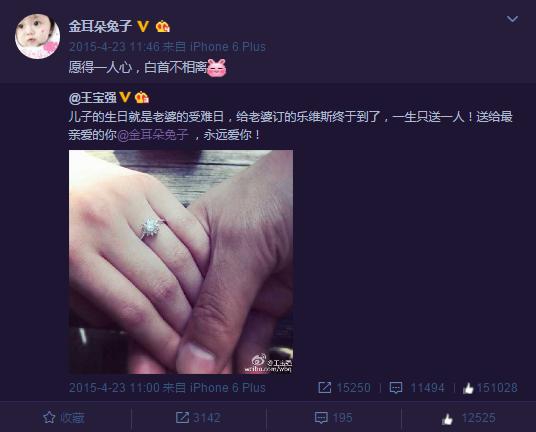The height and width of the screenshot is (432, 536).
Task: Repost using the bottom share button 3142
Action: pos(198,418)
